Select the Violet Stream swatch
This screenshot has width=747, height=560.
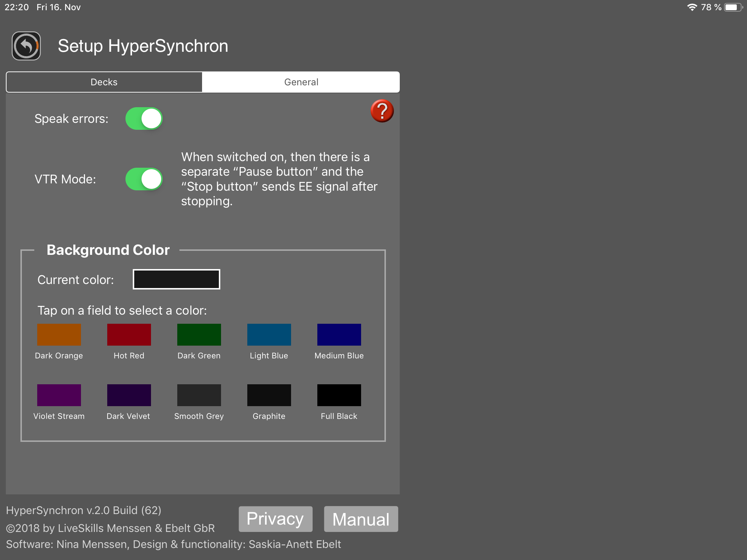point(59,395)
